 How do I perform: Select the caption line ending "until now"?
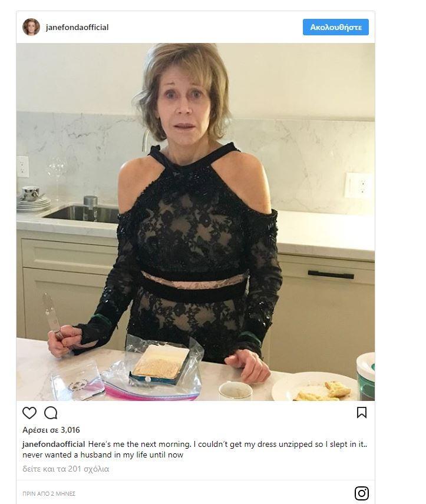(x=103, y=455)
